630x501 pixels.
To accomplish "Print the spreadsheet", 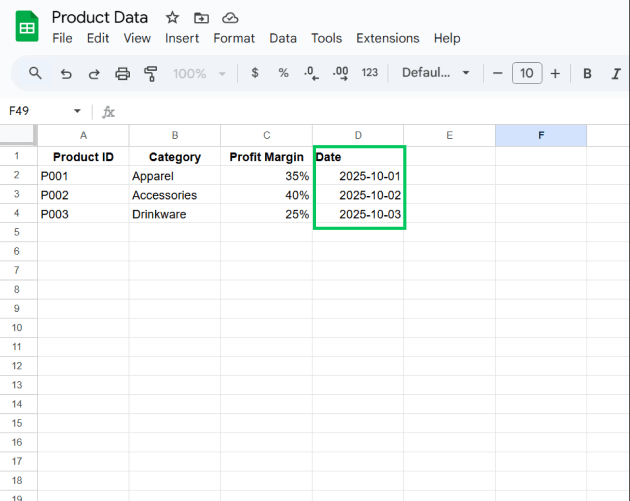I will pyautogui.click(x=122, y=73).
